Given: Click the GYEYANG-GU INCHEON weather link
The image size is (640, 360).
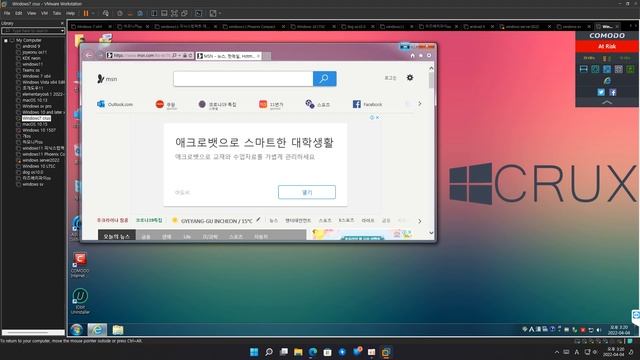Looking at the screenshot, I should [x=217, y=221].
